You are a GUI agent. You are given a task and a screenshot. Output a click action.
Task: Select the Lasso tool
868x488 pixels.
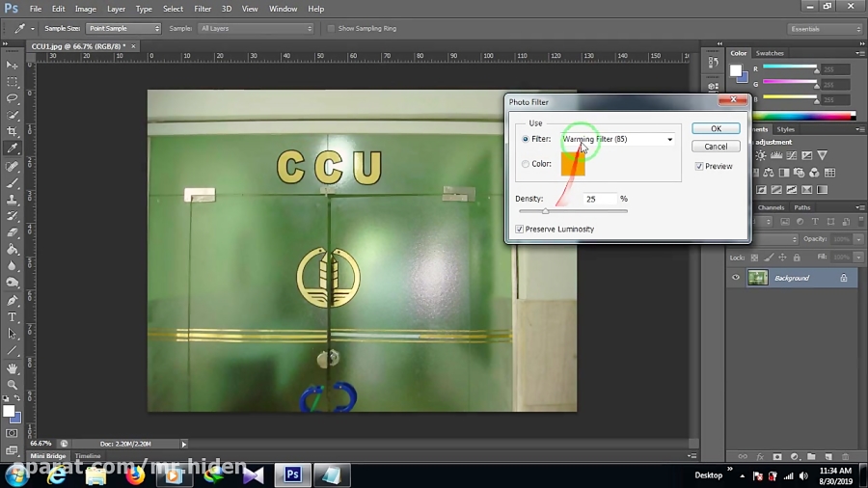13,98
